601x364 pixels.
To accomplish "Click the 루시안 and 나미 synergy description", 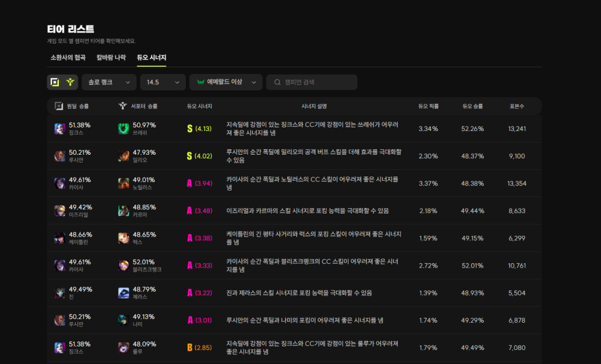I will (305, 320).
